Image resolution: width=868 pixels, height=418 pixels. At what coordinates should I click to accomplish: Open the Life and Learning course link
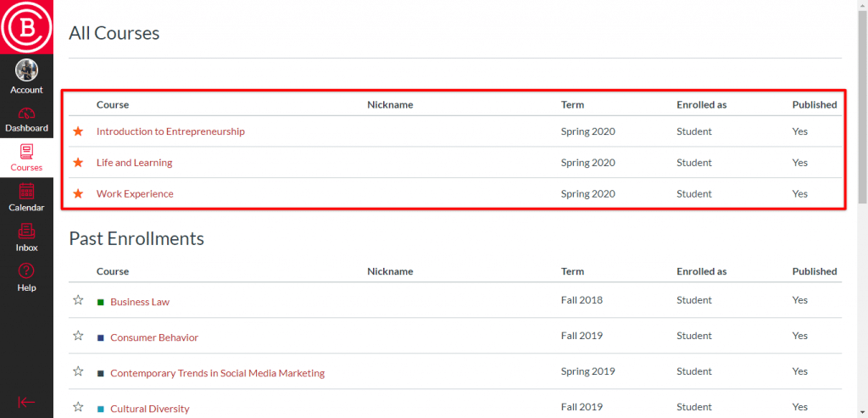(134, 163)
